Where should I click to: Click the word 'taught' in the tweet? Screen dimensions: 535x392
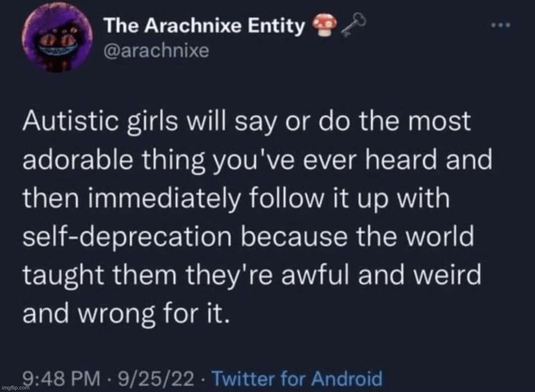(63, 275)
